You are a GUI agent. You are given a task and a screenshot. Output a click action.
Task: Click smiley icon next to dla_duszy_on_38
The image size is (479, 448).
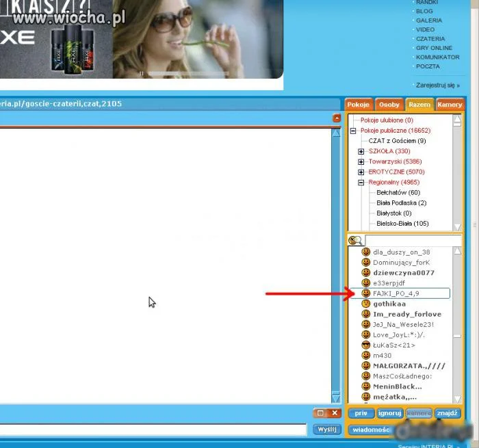365,252
